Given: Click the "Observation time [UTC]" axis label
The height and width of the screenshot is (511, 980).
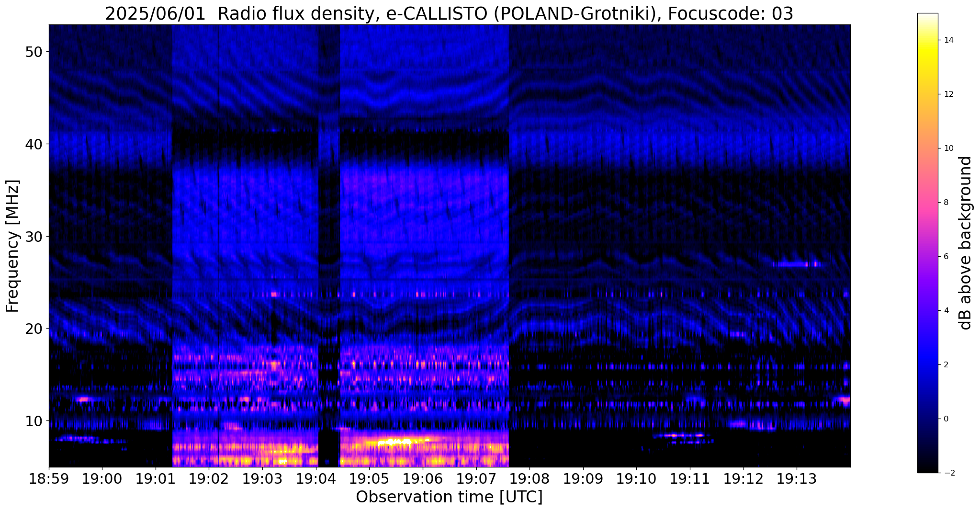Looking at the screenshot, I should tap(449, 497).
